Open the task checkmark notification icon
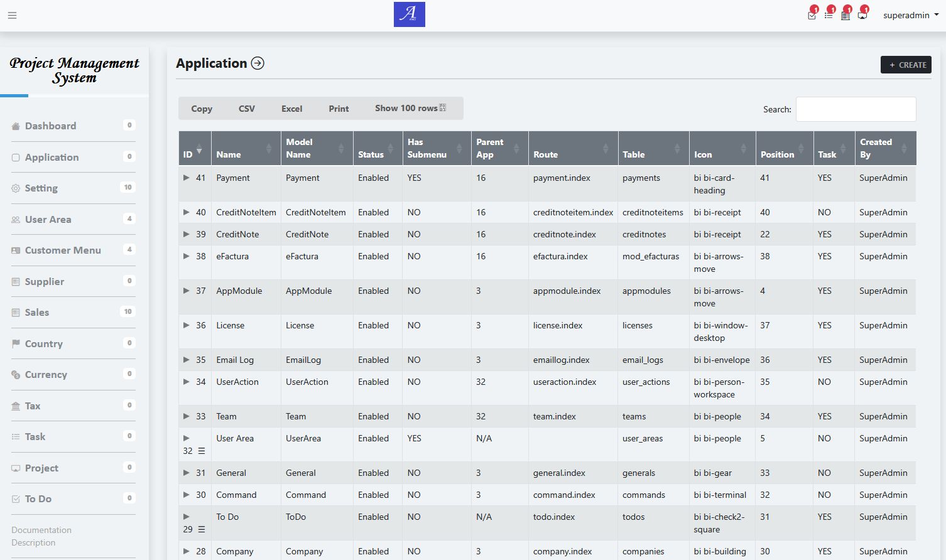Image resolution: width=946 pixels, height=560 pixels. click(x=812, y=15)
